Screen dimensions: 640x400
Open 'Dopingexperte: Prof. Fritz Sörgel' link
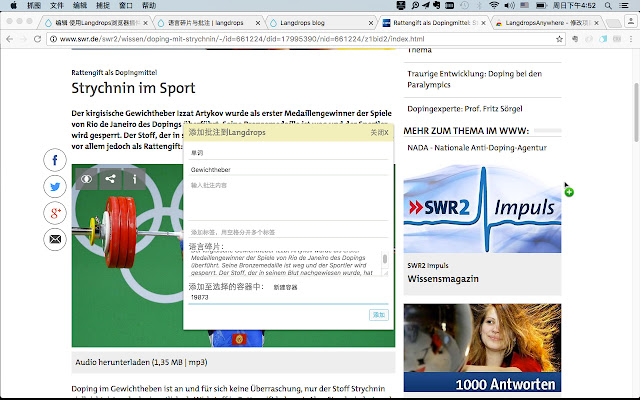464,109
